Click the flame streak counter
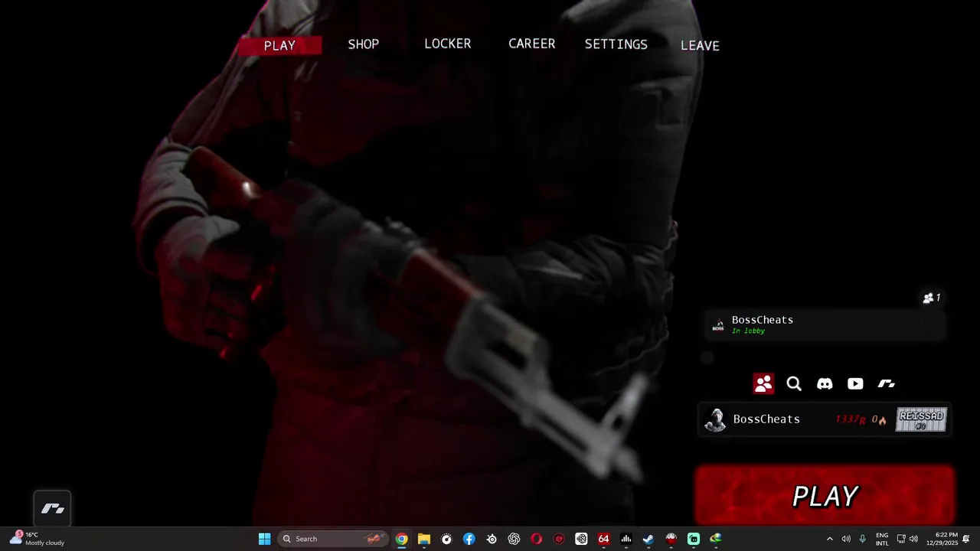The width and height of the screenshot is (980, 551). point(879,419)
